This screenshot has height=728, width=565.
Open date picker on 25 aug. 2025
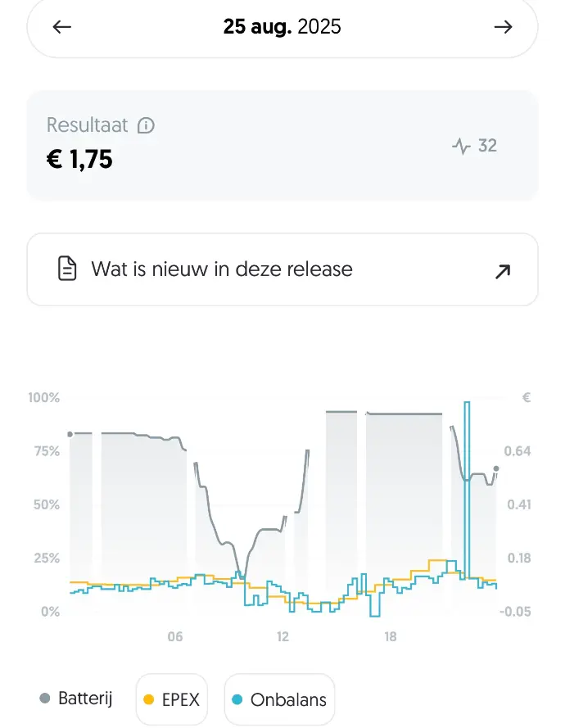pyautogui.click(x=282, y=27)
